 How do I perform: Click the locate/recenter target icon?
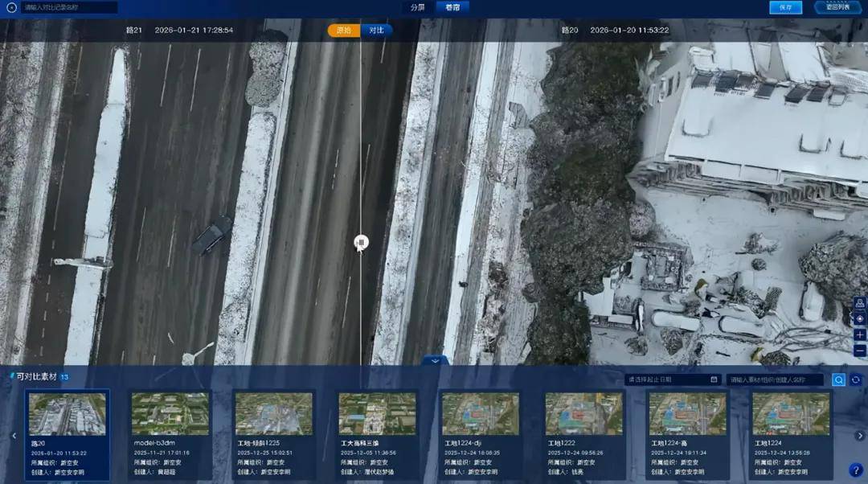tap(860, 318)
